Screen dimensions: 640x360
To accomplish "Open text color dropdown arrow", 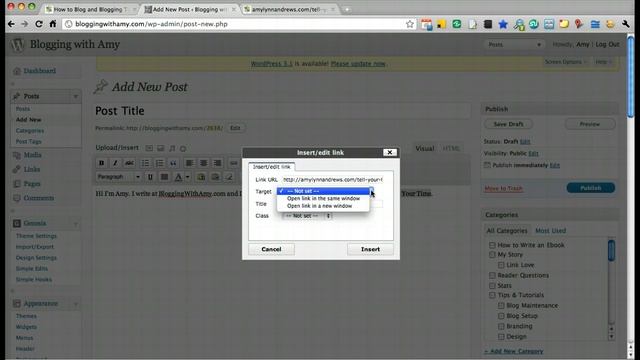I will [187, 177].
